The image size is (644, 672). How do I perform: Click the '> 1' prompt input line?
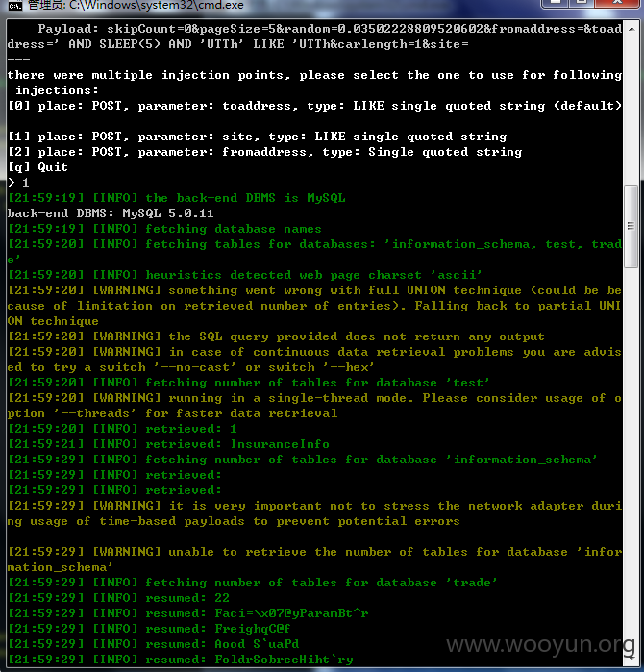(18, 183)
